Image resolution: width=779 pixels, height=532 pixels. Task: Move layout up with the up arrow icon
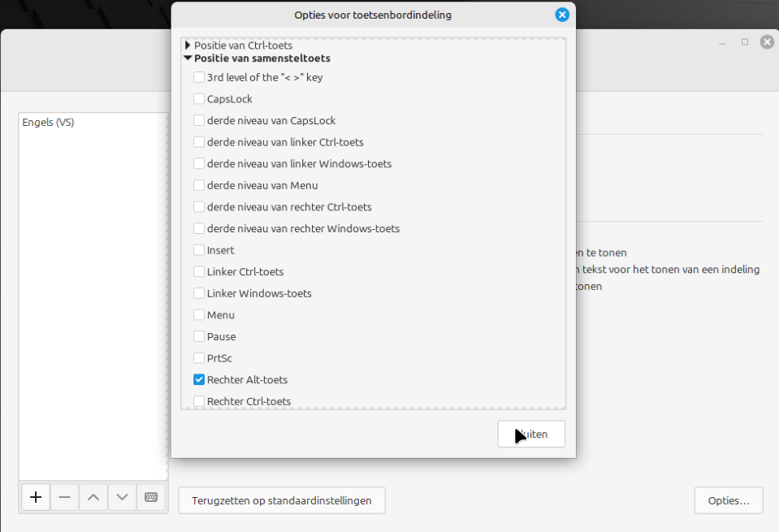[93, 497]
